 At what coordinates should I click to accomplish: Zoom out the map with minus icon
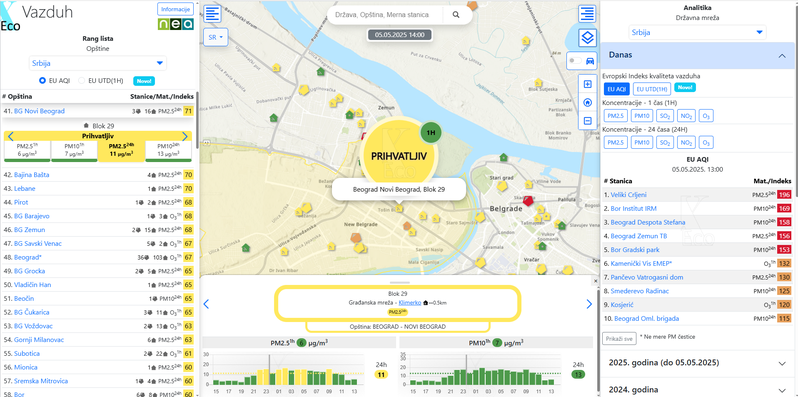(x=587, y=121)
